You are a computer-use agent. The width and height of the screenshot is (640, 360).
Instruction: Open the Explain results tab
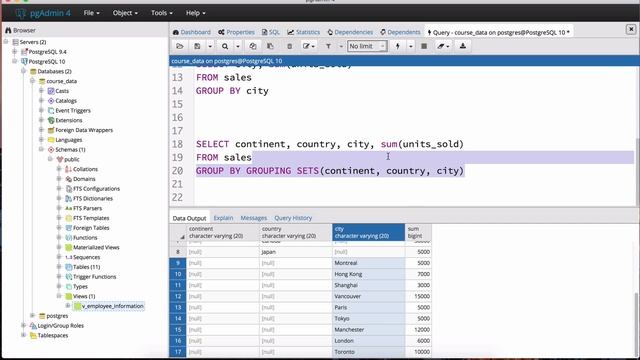223,218
